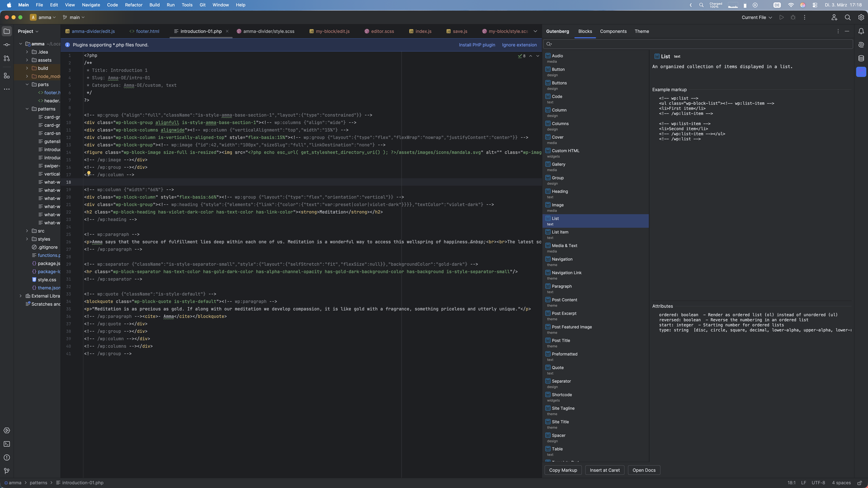
Task: Open the Problems tool window icon
Action: pyautogui.click(x=7, y=458)
